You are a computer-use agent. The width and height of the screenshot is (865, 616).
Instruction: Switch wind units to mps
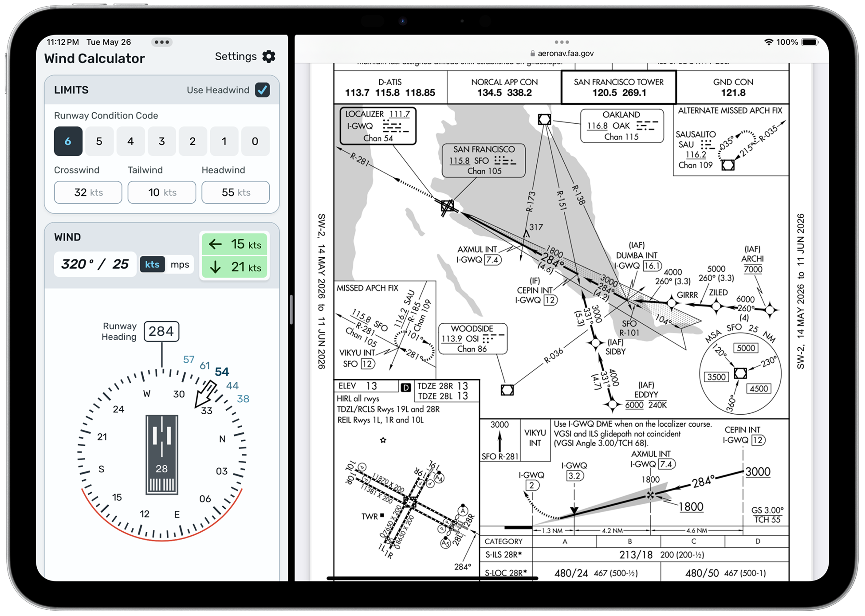[180, 264]
